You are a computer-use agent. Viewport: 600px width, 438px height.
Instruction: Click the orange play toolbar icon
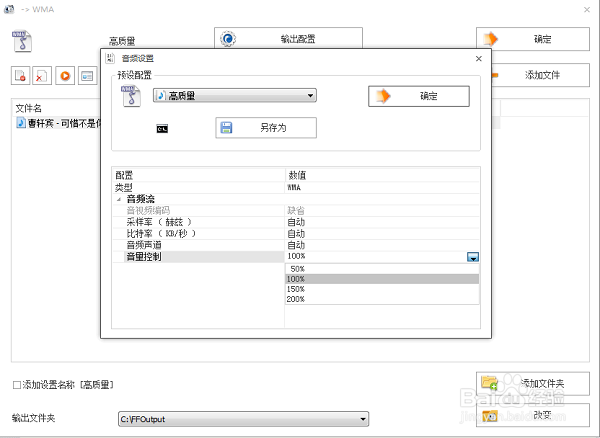65,76
